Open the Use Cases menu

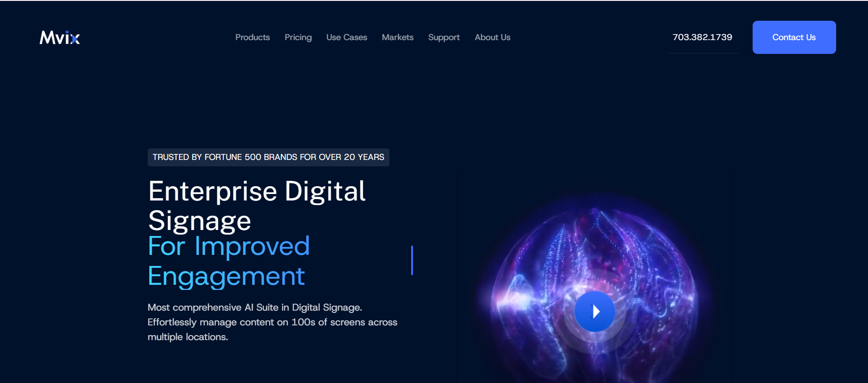347,37
